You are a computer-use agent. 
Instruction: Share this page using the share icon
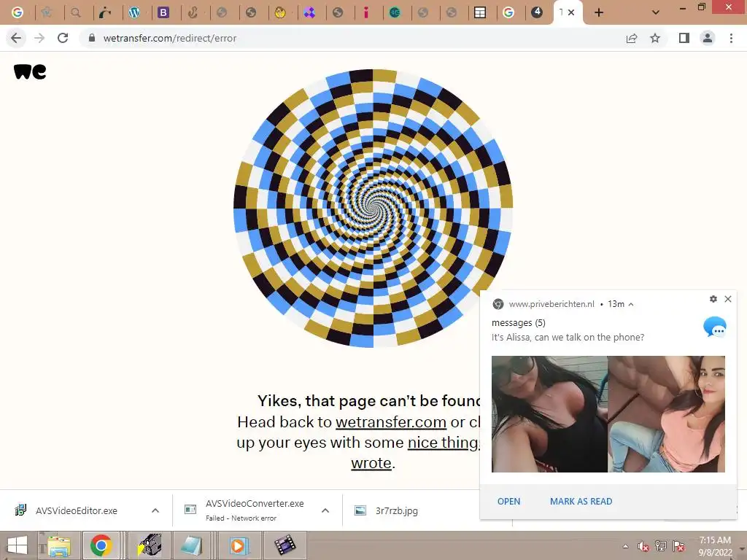(632, 38)
